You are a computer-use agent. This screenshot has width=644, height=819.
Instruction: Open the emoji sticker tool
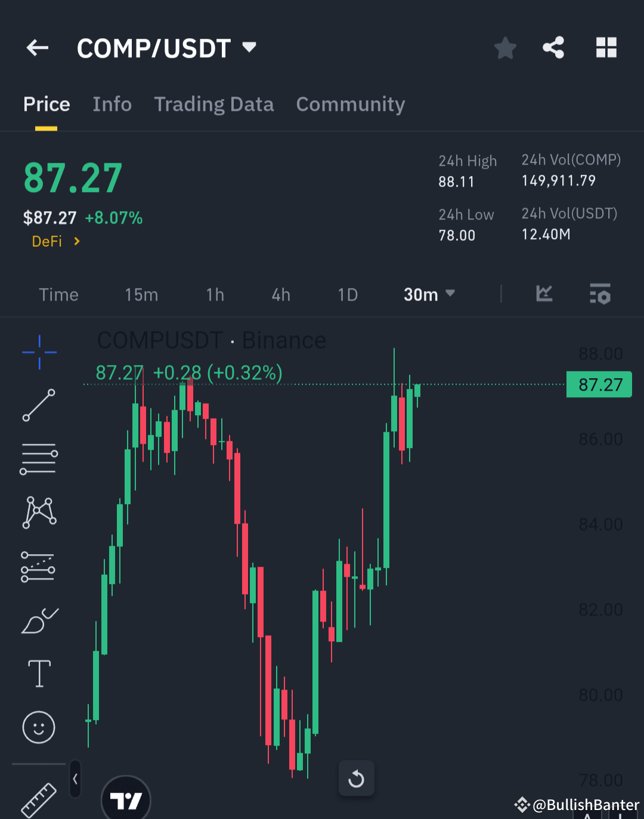(39, 727)
